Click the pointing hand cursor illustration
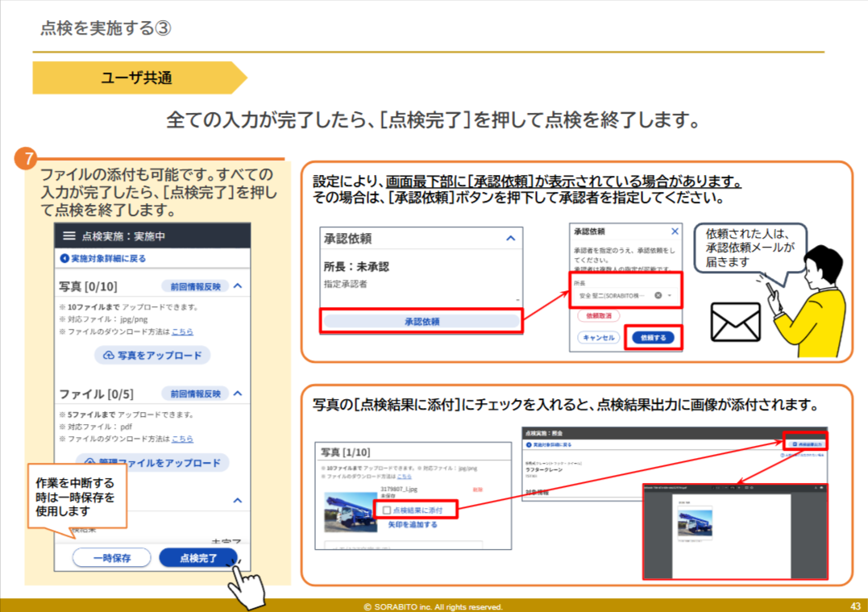The image size is (868, 612). click(245, 585)
